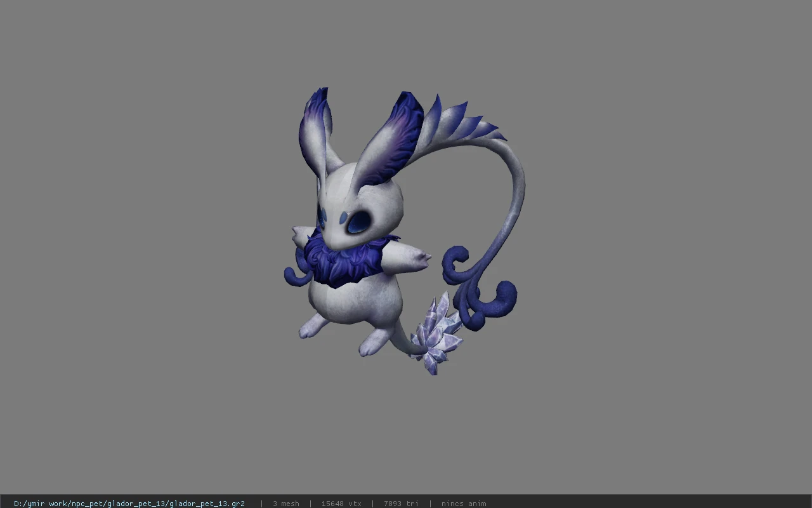
Task: Click the '7893 tri' triangle count entry
Action: coord(401,504)
